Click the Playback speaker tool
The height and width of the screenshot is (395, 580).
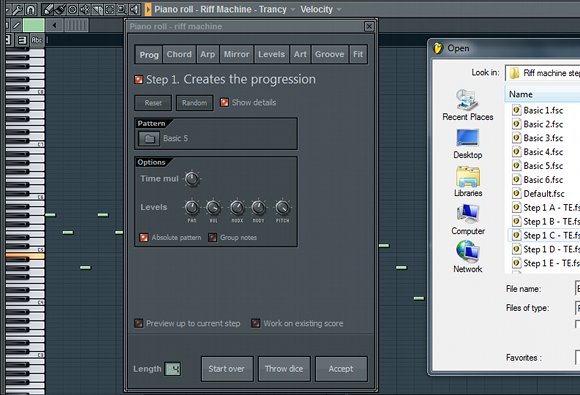(135, 10)
